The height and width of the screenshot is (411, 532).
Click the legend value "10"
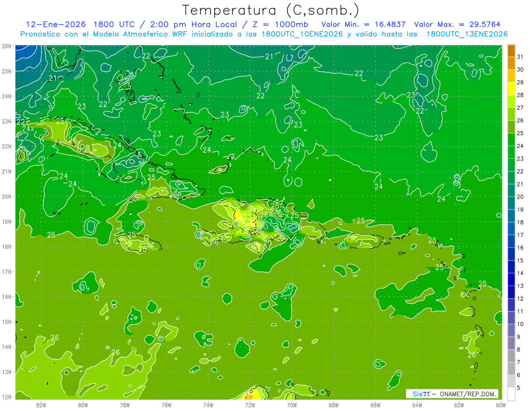pyautogui.click(x=520, y=324)
